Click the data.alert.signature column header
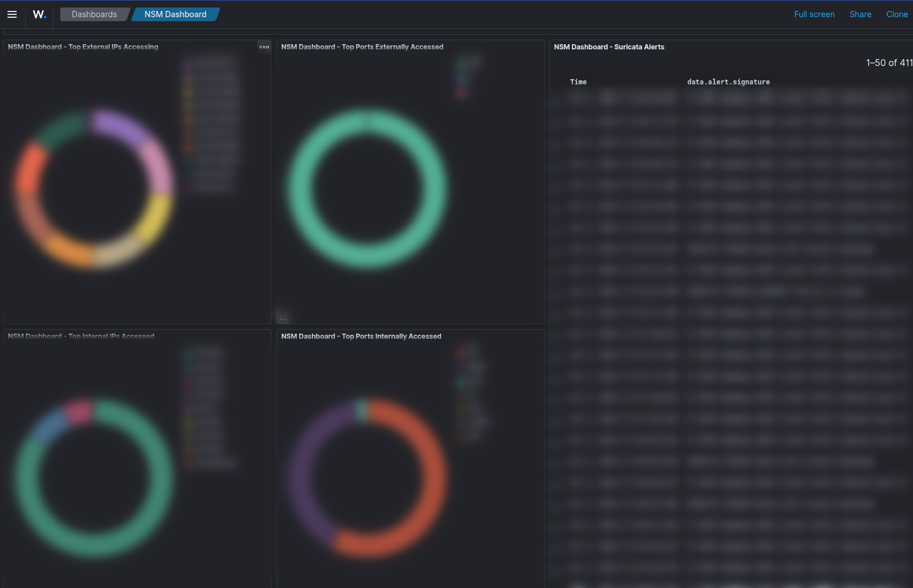This screenshot has height=588, width=913. [728, 82]
